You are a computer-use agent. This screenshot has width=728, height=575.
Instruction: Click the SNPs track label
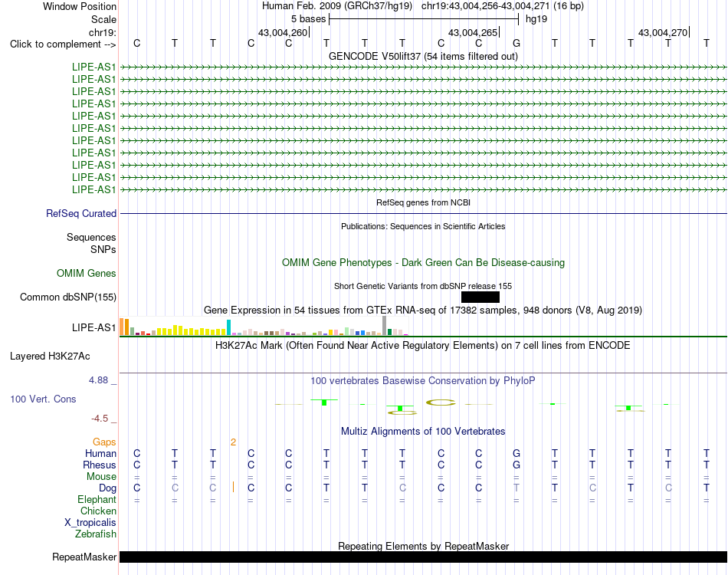click(x=103, y=249)
